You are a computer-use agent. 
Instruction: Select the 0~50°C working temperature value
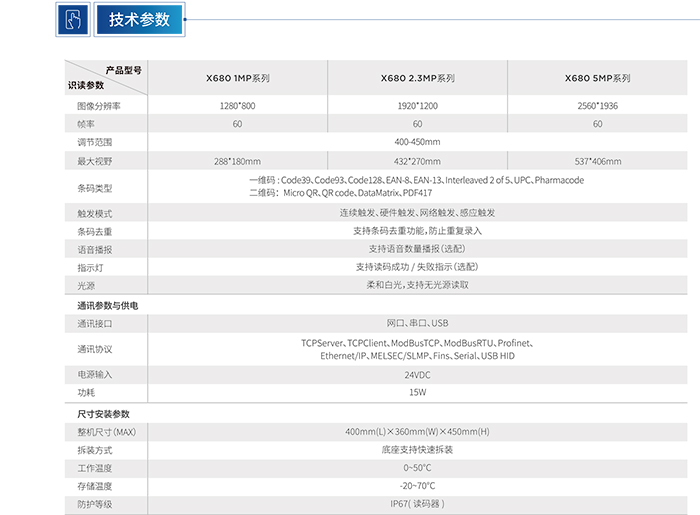(417, 468)
